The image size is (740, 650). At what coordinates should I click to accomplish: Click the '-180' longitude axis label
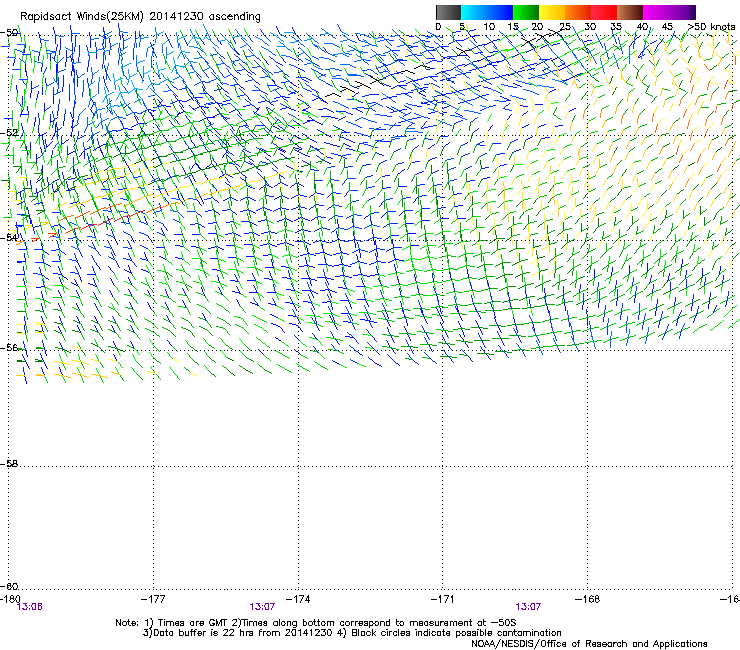pyautogui.click(x=10, y=599)
